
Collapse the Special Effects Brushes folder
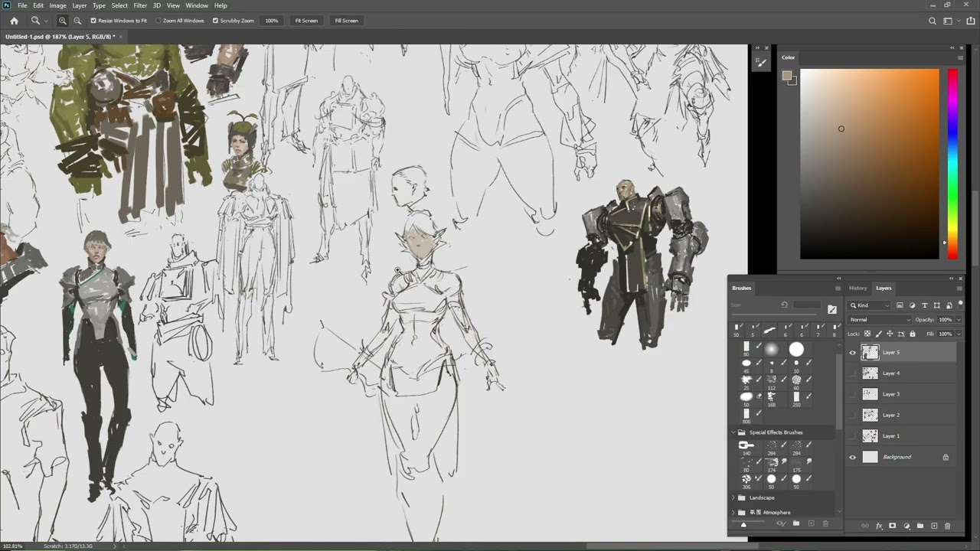click(733, 432)
